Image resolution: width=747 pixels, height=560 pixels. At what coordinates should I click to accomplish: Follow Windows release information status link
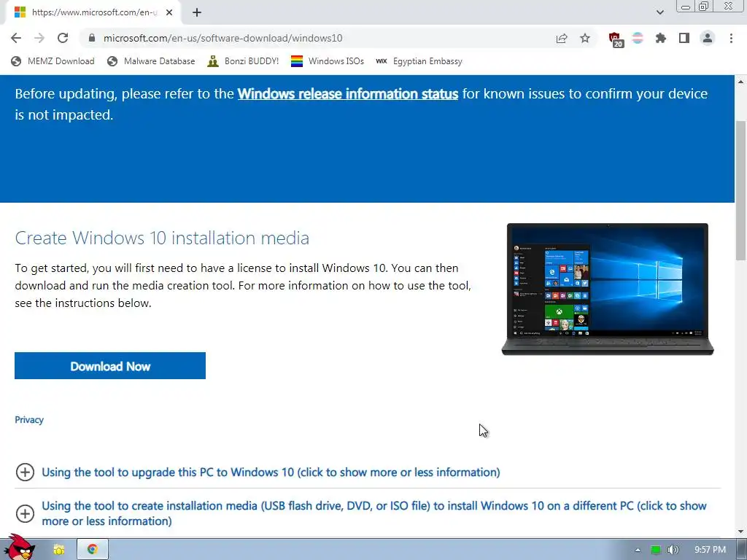pos(348,94)
